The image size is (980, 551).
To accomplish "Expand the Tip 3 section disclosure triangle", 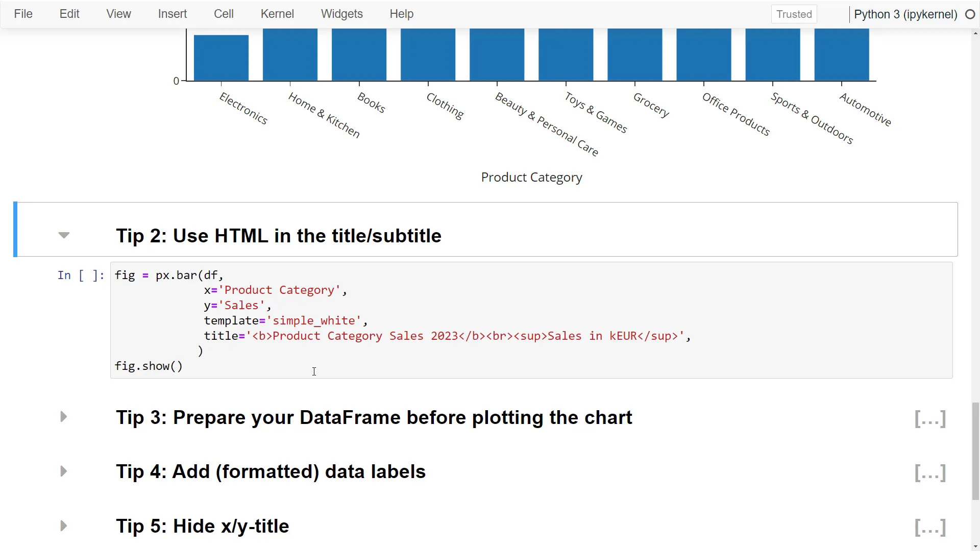I will (x=63, y=417).
